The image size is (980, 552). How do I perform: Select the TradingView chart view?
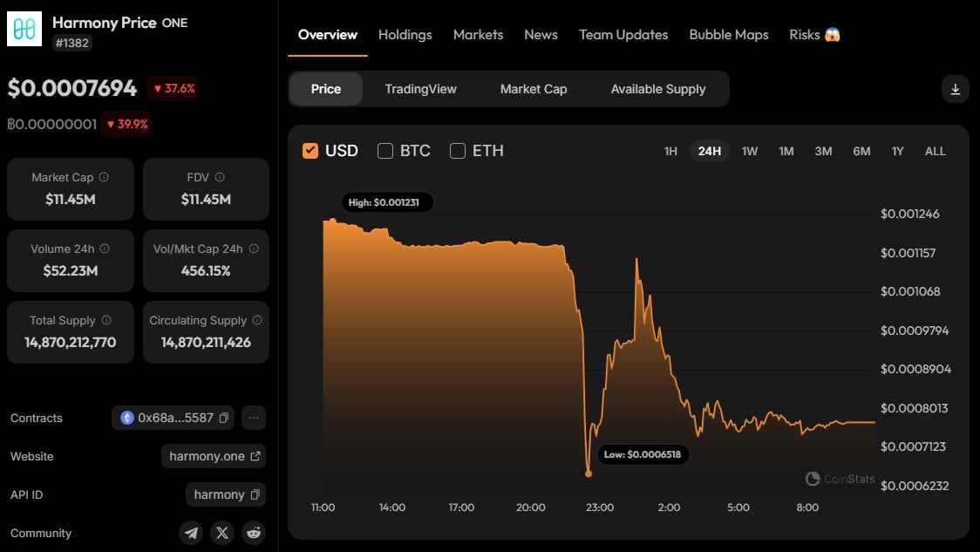(420, 90)
